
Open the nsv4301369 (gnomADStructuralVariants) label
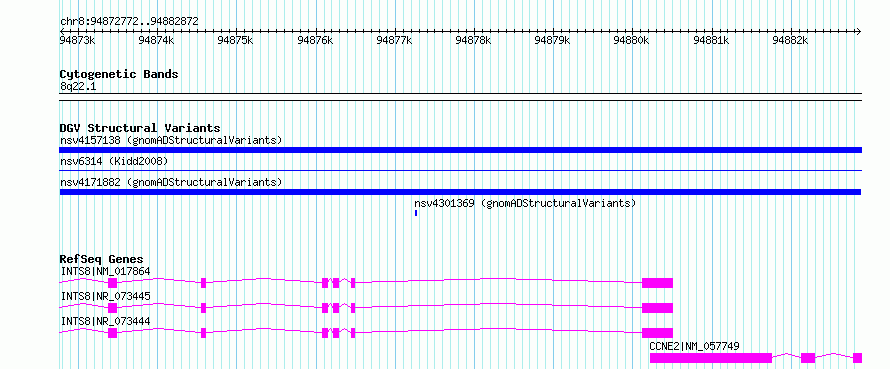pyautogui.click(x=525, y=203)
